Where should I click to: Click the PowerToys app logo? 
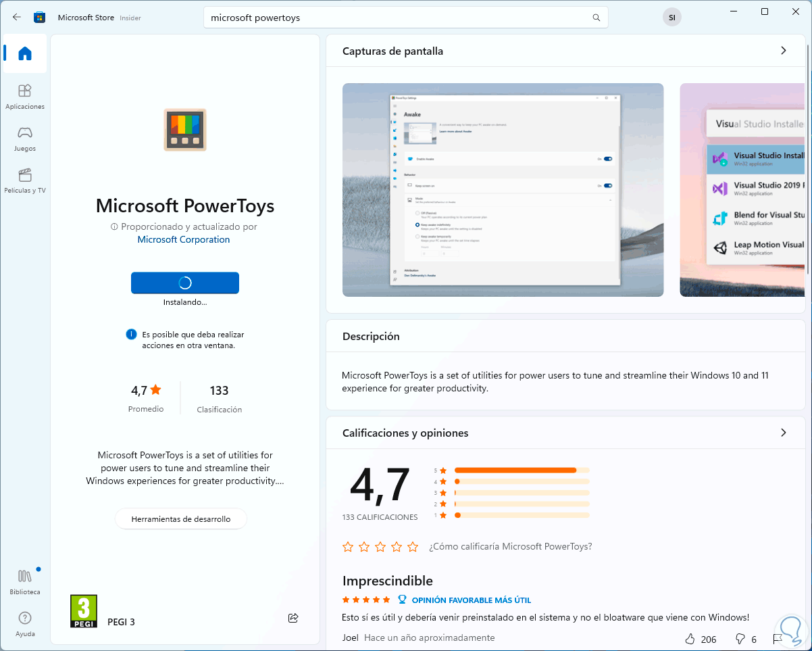click(x=185, y=129)
